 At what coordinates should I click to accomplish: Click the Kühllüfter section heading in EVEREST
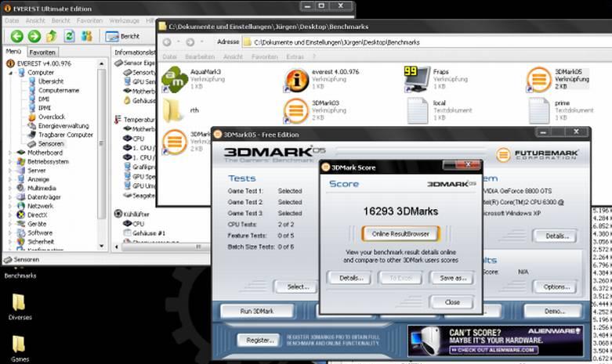[x=132, y=214]
